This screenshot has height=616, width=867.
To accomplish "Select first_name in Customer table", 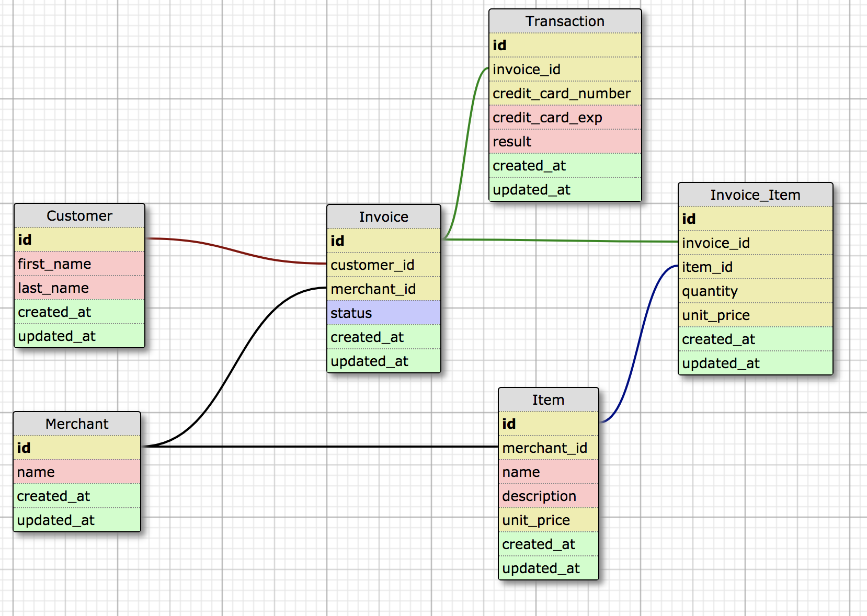I will point(79,264).
